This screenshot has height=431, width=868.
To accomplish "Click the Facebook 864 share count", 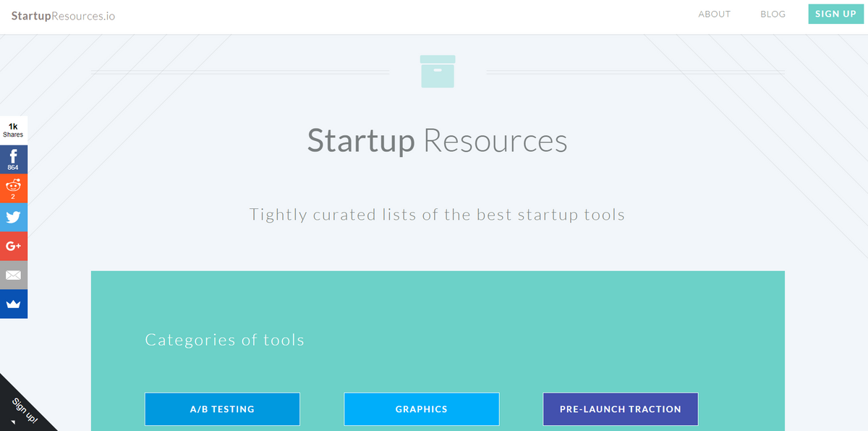I will [x=14, y=166].
